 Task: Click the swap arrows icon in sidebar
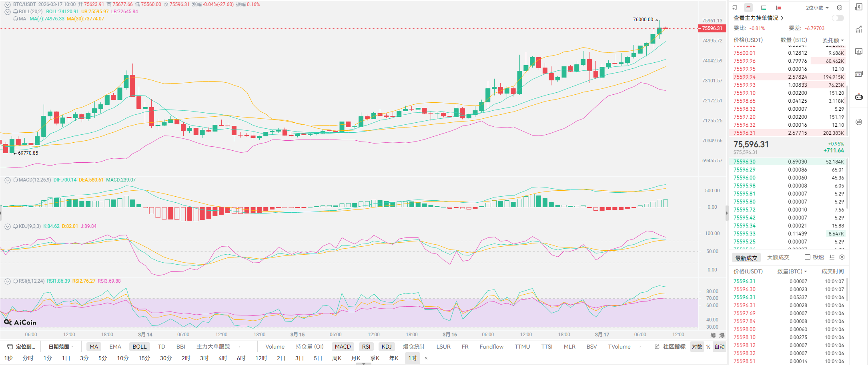tap(859, 122)
